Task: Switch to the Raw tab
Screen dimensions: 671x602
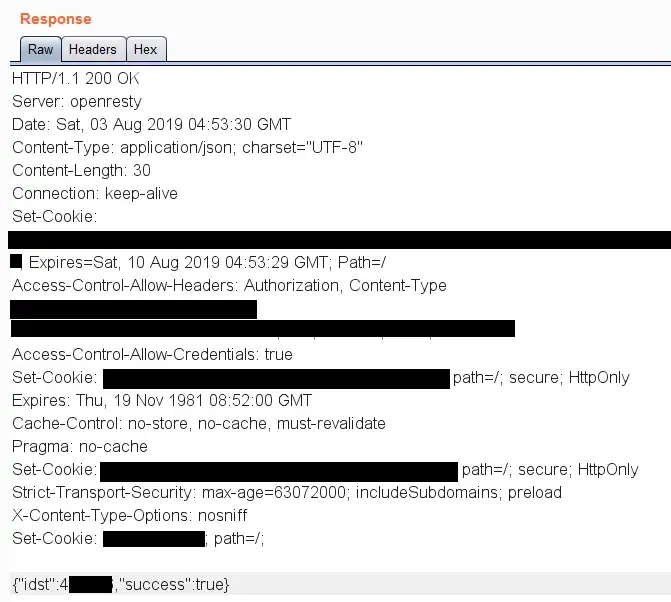Action: (41, 49)
